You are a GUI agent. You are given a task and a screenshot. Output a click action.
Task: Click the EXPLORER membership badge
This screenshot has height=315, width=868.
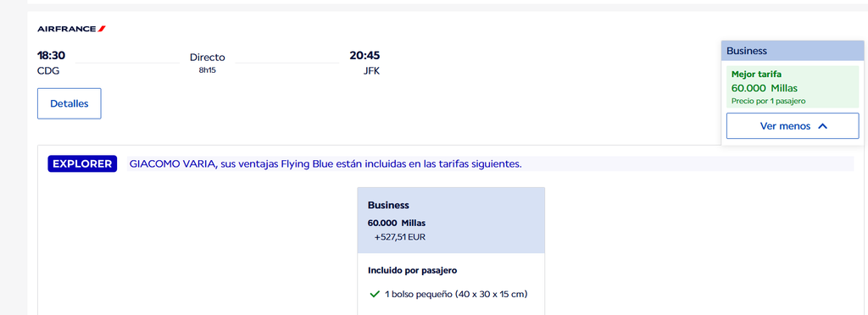click(x=82, y=163)
